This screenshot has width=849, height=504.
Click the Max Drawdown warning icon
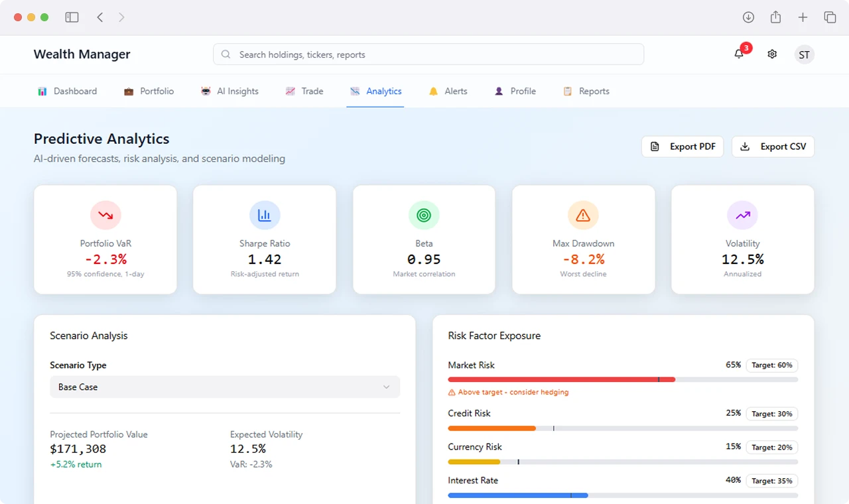point(583,215)
